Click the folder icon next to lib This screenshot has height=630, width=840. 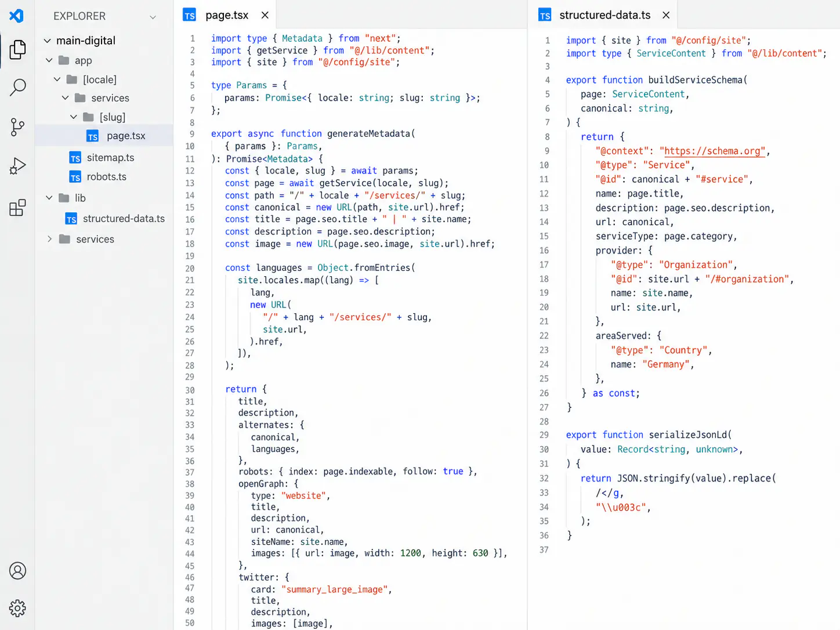point(64,198)
